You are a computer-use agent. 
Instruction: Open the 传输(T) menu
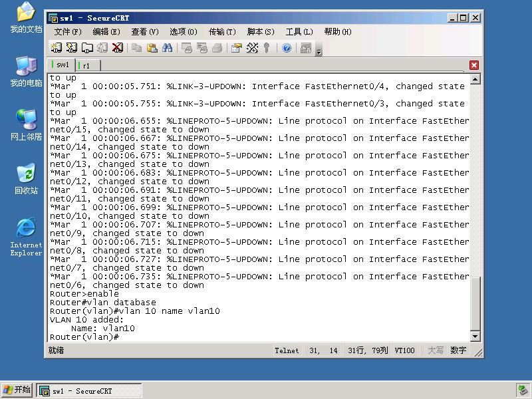222,31
